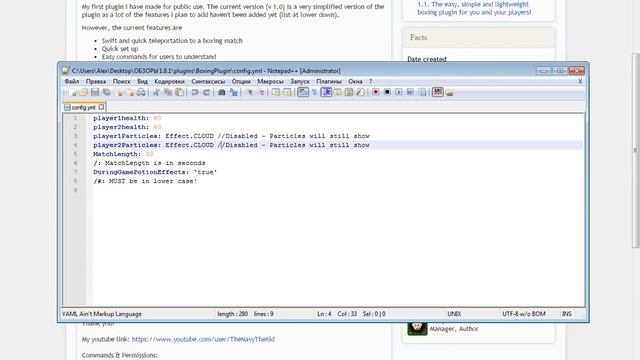This screenshot has height=360, width=640.
Task: Open the YouTube link on background webpage
Action: click(203, 339)
